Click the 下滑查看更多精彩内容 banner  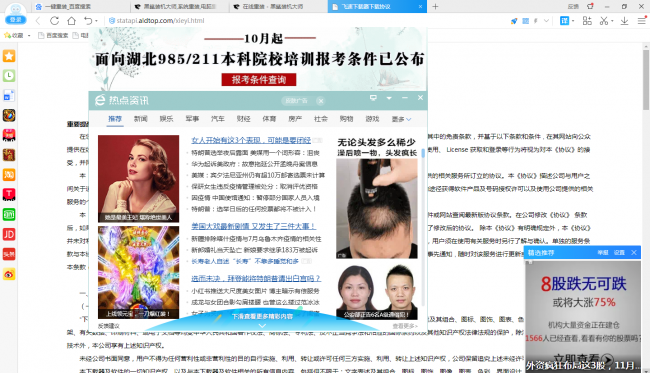point(262,316)
